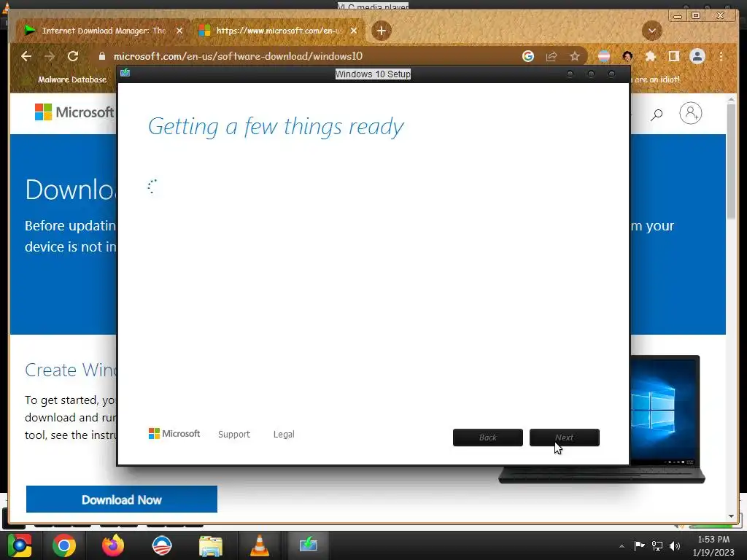Launch Chrome from the taskbar

64,545
